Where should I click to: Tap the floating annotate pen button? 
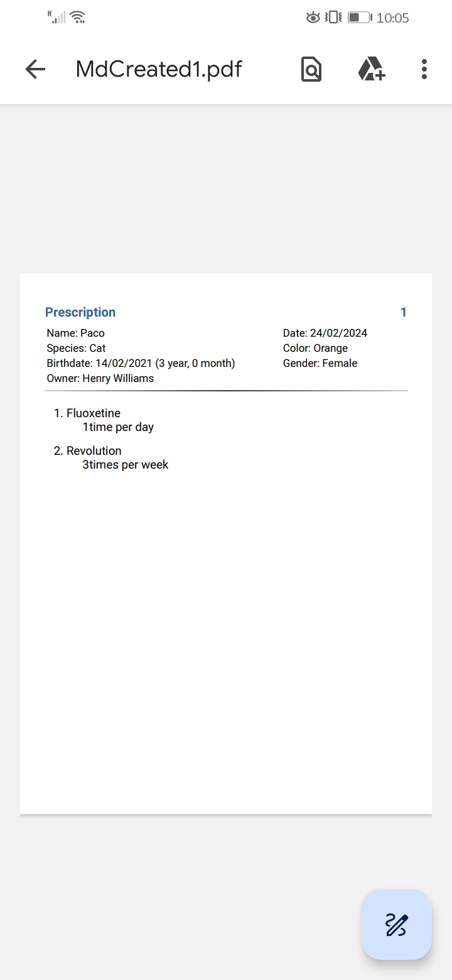pyautogui.click(x=397, y=925)
